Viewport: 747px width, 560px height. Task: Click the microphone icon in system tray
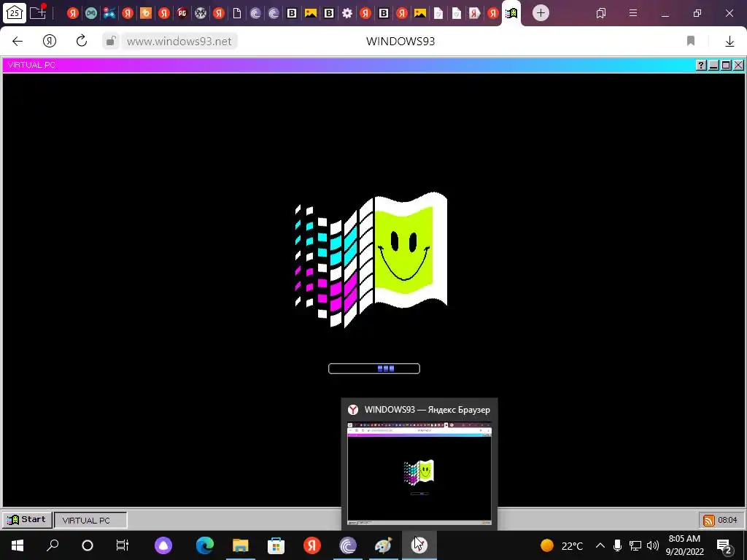(617, 545)
